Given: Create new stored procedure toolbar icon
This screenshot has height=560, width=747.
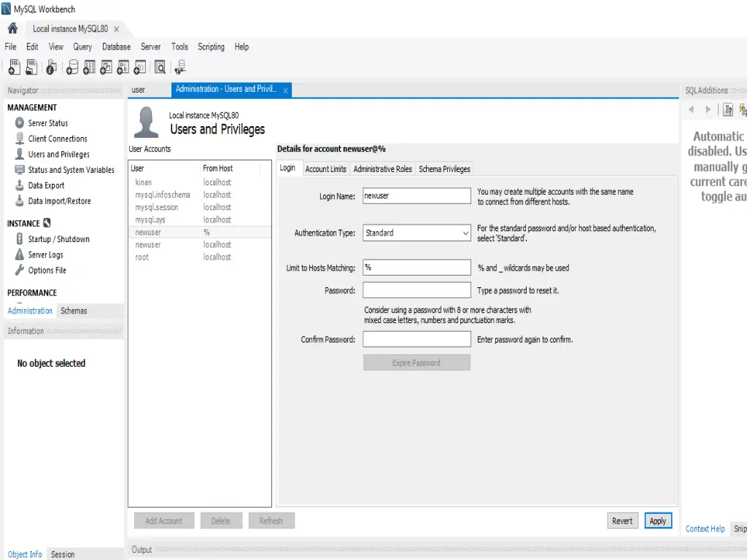Looking at the screenshot, I should (123, 67).
